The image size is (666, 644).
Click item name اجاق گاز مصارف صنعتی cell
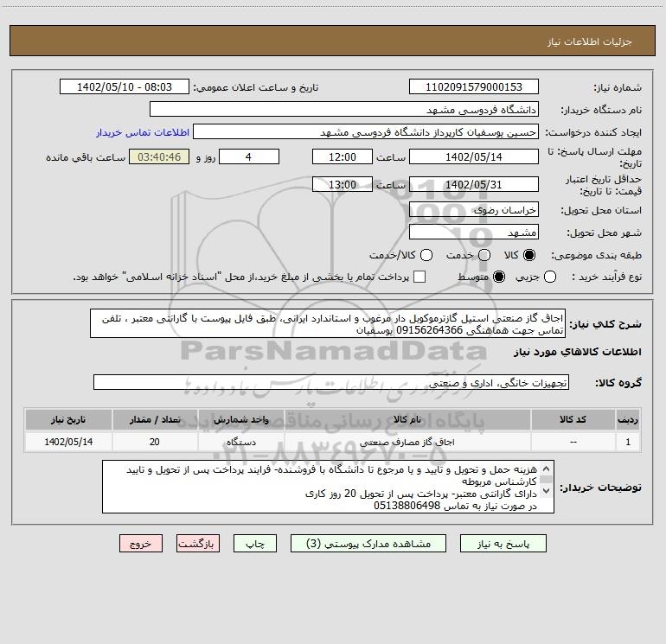(x=407, y=442)
